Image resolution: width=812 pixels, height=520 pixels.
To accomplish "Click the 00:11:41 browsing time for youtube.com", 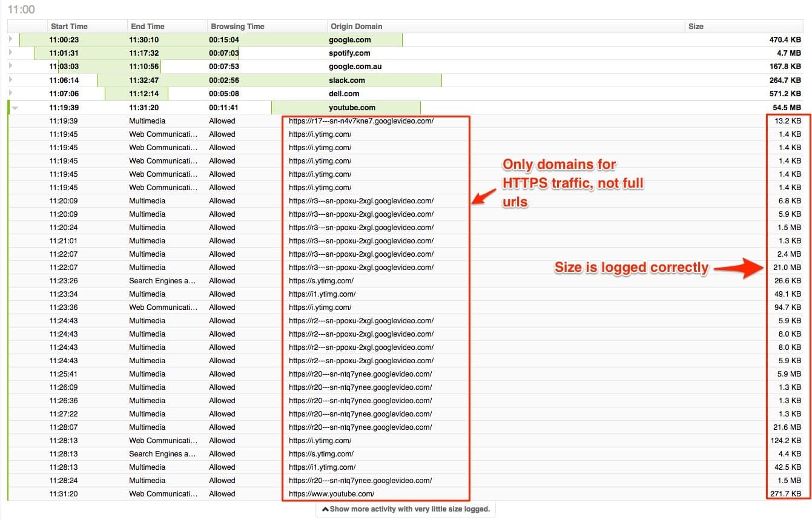I will pos(224,108).
